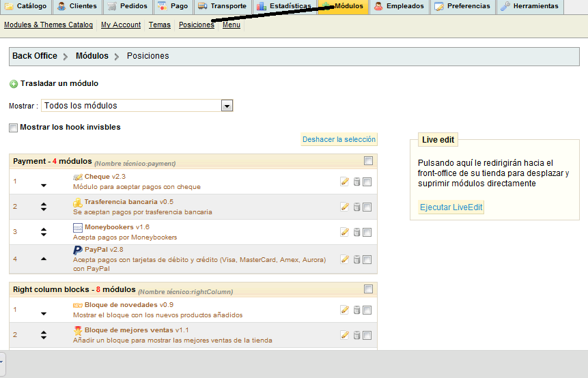Select PayPal row checkbox
Viewport: 588px width, 378px height.
tap(367, 259)
